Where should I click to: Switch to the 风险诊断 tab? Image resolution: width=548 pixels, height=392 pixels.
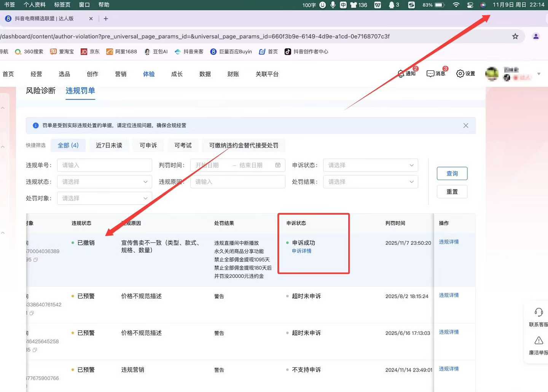pyautogui.click(x=41, y=91)
